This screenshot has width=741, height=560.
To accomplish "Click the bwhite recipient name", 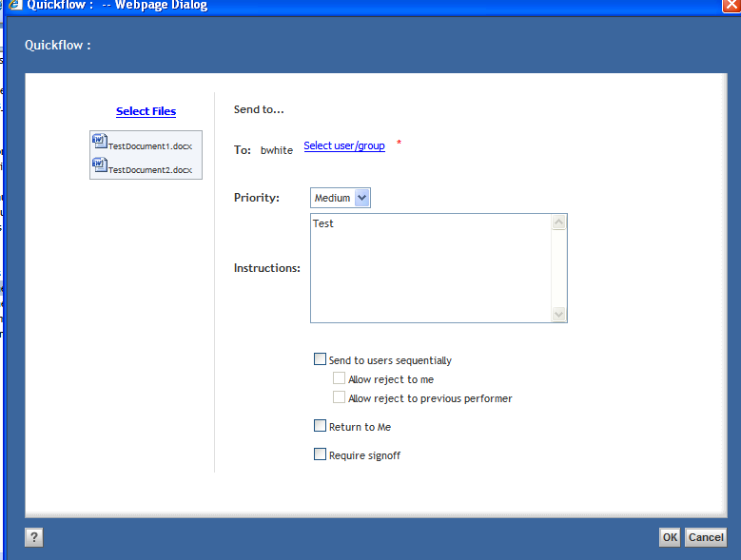I will point(277,150).
